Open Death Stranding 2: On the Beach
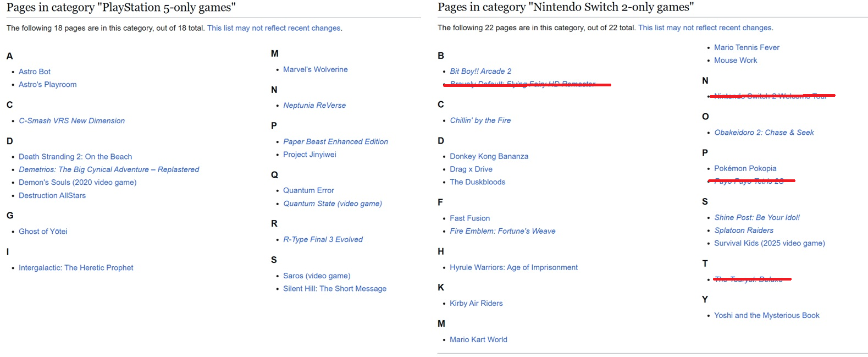 (75, 157)
